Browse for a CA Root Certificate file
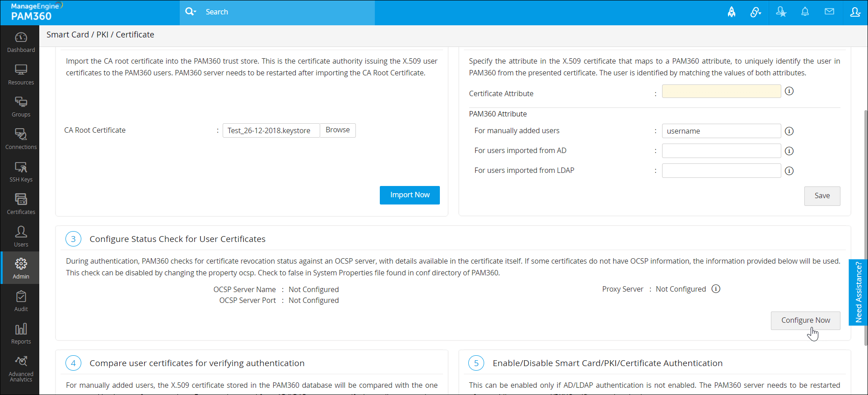 tap(338, 130)
